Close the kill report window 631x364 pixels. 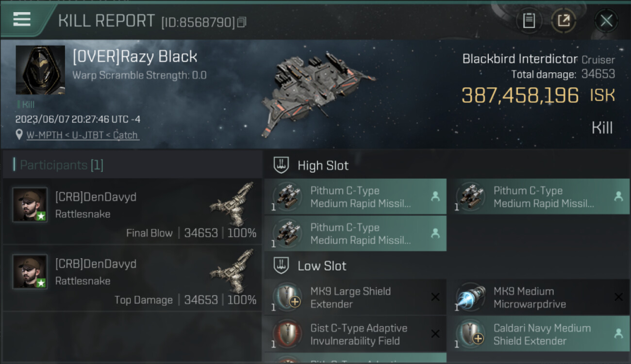click(x=606, y=20)
